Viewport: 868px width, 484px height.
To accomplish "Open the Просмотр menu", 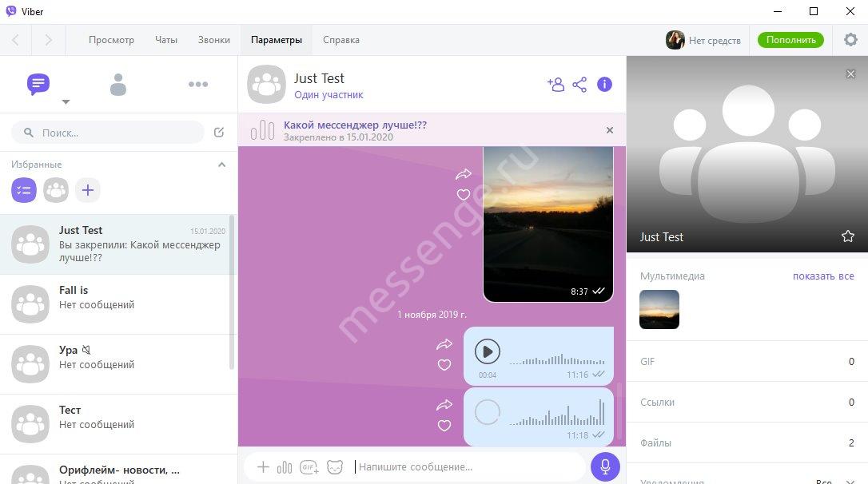I will pyautogui.click(x=111, y=40).
